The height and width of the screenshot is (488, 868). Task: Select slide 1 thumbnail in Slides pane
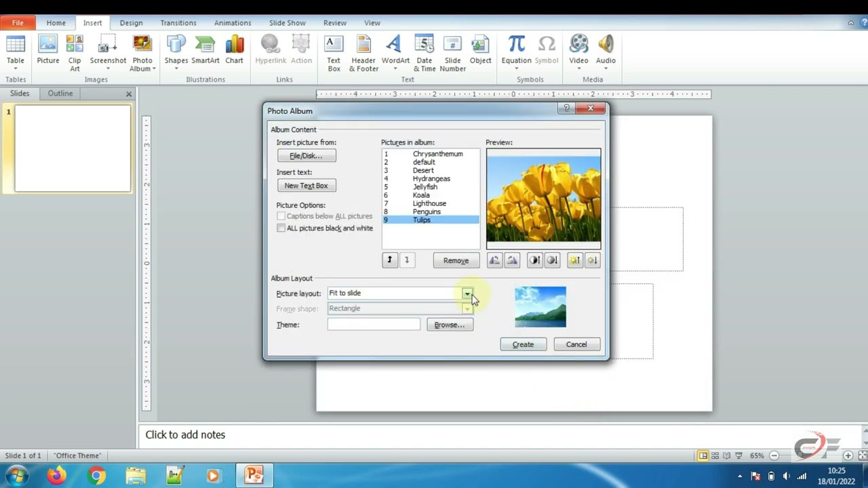73,149
